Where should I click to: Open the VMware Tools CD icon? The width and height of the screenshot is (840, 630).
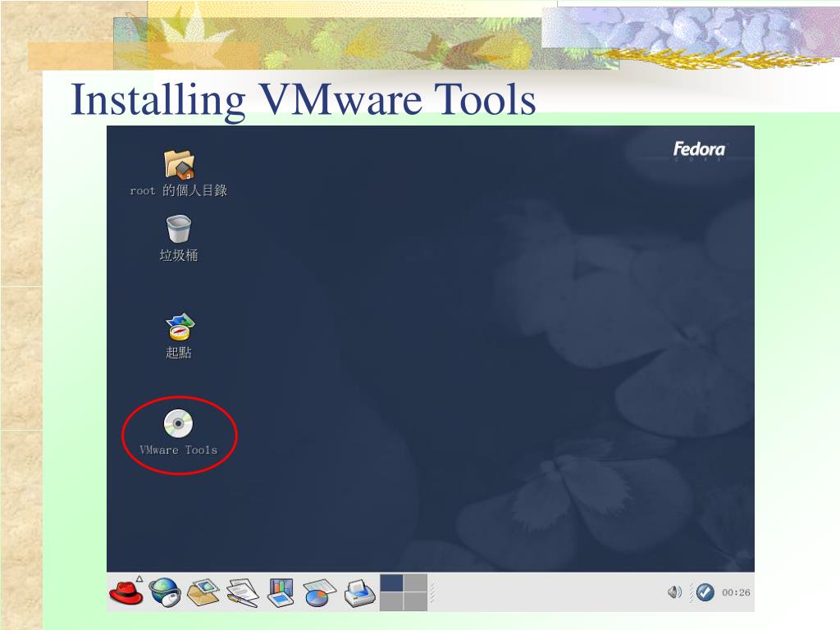178,424
